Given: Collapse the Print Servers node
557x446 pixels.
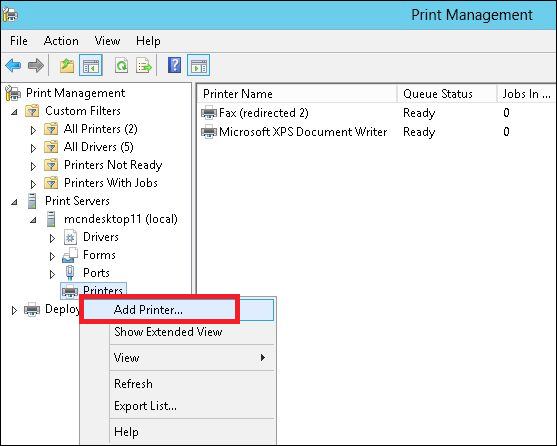Looking at the screenshot, I should point(14,202).
